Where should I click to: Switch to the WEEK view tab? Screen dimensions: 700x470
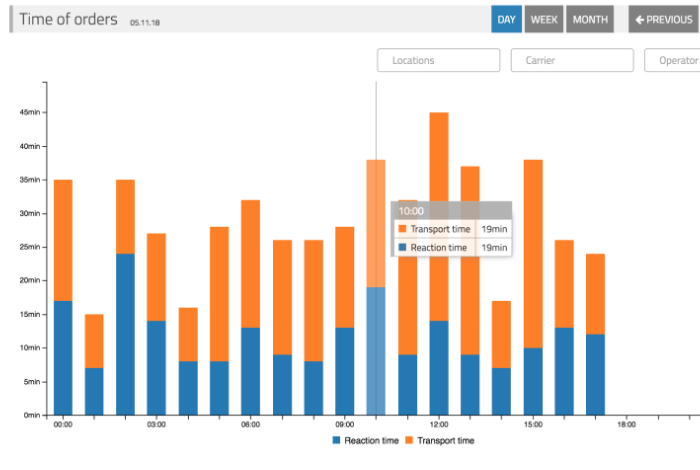[x=544, y=19]
